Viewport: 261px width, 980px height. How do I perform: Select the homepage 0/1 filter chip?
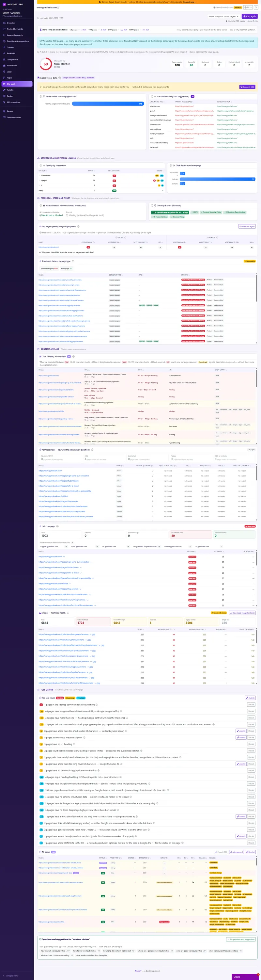coord(67,268)
